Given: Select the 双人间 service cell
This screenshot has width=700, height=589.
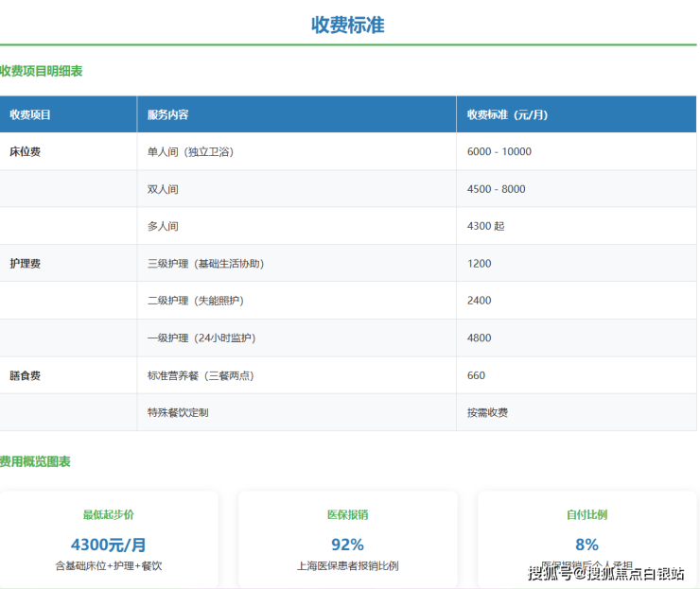Looking at the screenshot, I should tap(163, 189).
